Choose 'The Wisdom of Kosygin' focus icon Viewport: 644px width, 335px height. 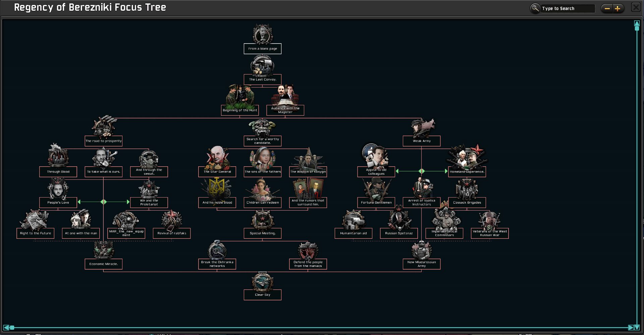pos(308,159)
